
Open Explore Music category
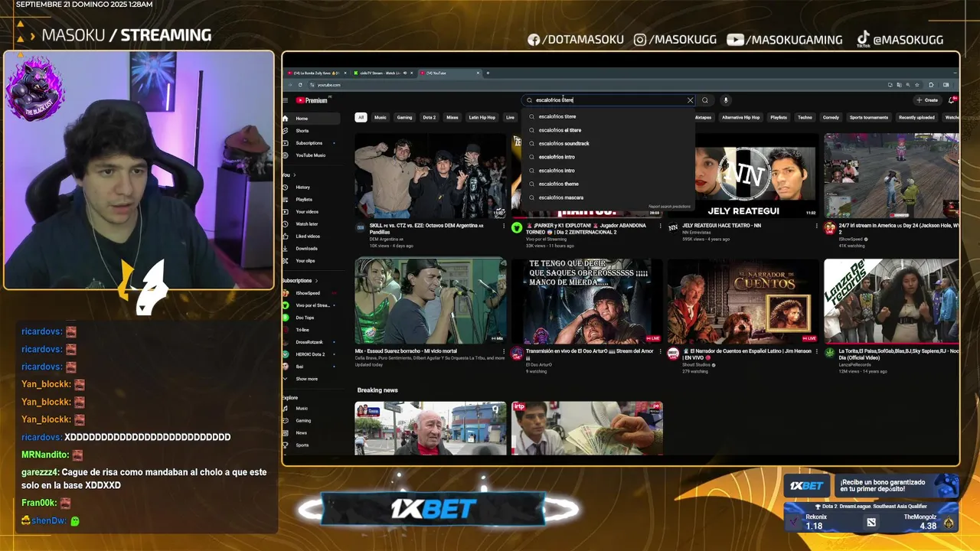(311, 409)
